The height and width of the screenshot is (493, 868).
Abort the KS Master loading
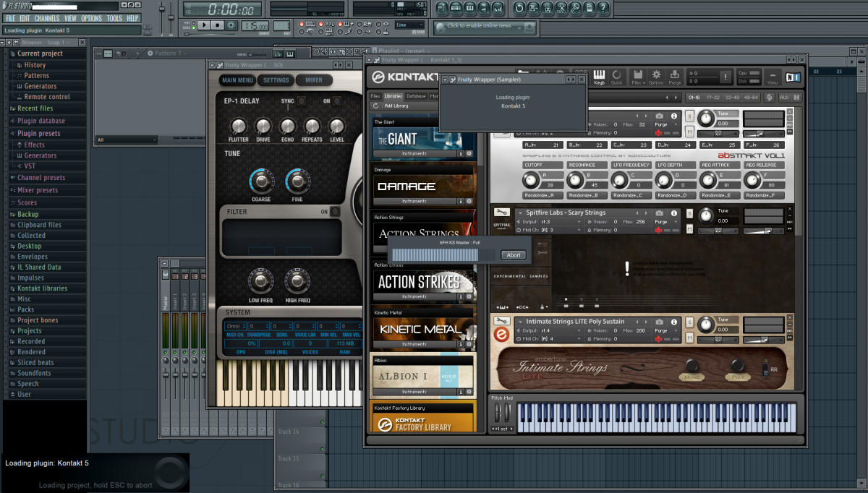pos(514,255)
